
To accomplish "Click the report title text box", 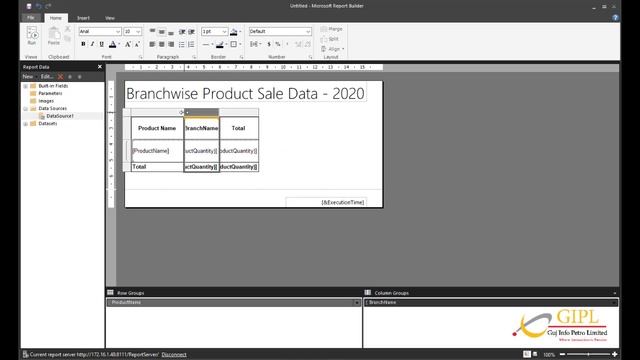I will [x=245, y=93].
